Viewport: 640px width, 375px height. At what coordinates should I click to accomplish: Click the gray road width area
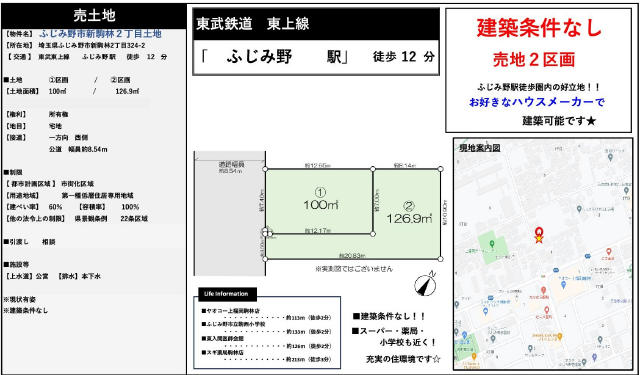pyautogui.click(x=229, y=213)
